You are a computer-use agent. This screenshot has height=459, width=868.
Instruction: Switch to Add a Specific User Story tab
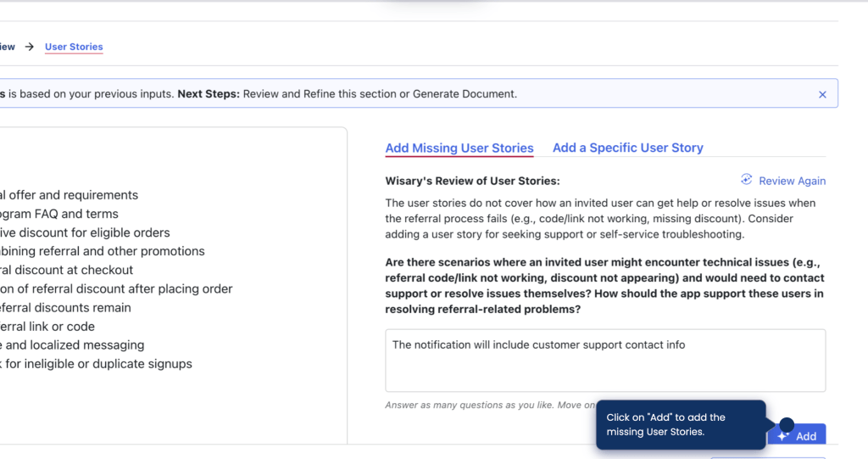click(627, 148)
